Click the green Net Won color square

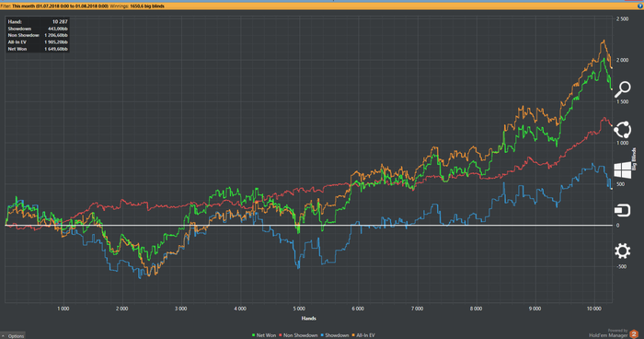click(254, 335)
